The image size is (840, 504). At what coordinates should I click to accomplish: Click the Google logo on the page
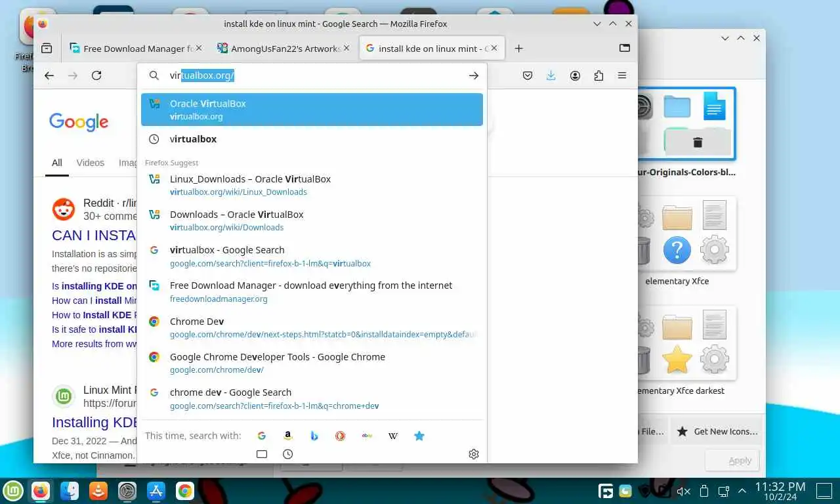[79, 122]
